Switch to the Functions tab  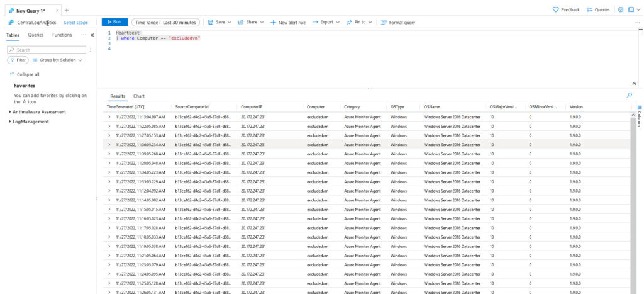pyautogui.click(x=62, y=35)
